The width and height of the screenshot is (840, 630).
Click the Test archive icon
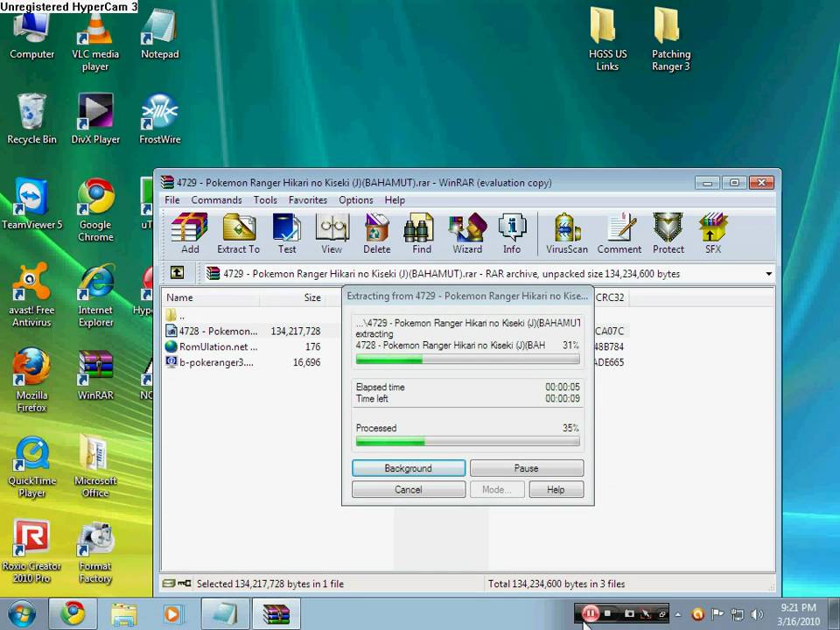point(287,233)
